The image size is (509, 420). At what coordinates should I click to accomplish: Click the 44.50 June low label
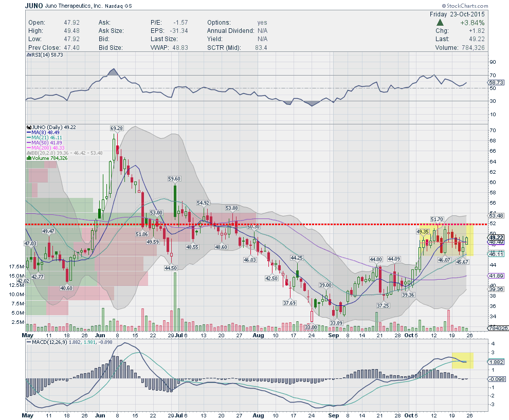(171, 268)
